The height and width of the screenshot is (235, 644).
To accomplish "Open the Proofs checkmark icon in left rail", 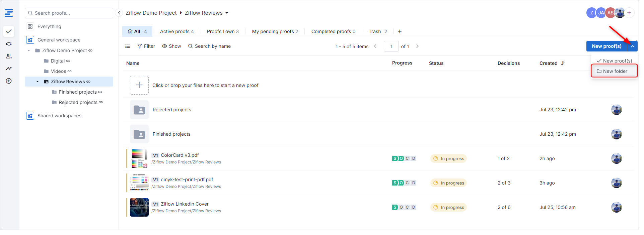I will tap(9, 31).
